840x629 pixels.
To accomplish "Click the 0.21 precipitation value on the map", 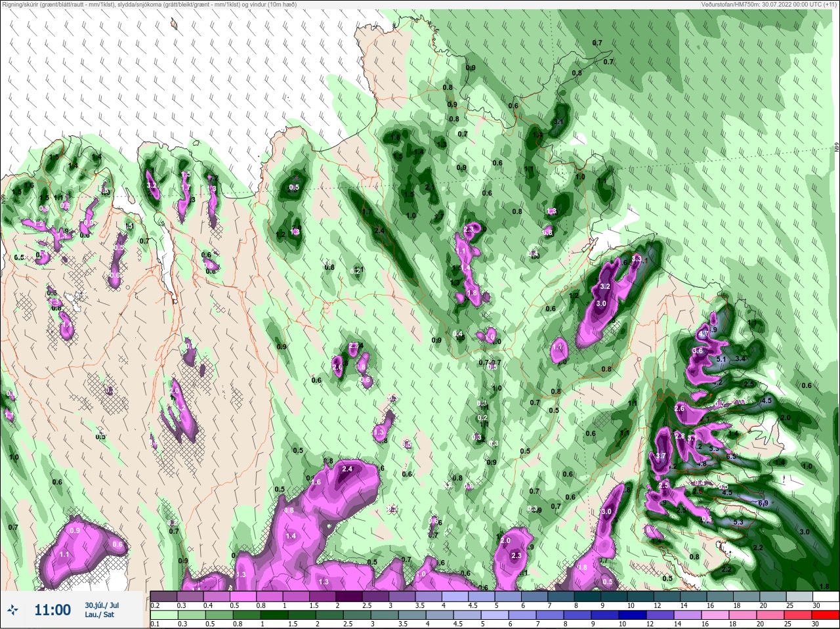I will [x=357, y=270].
